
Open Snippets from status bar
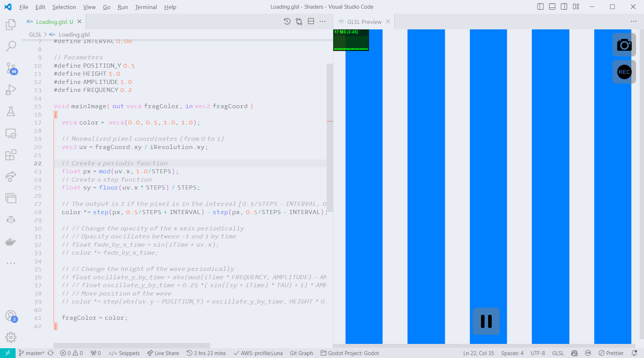coord(124,353)
